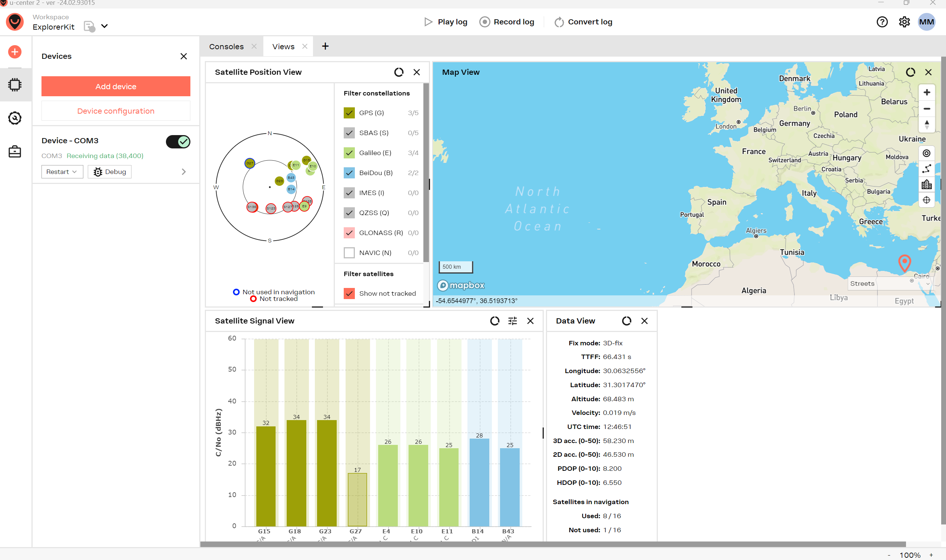The height and width of the screenshot is (560, 946).
Task: Expand COM3 details with the right arrow
Action: point(184,172)
